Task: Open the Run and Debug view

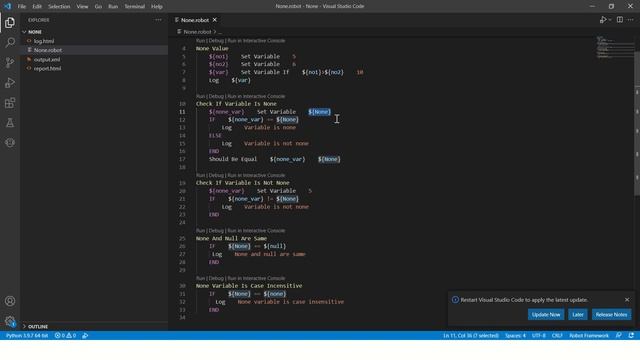Action: [10, 82]
